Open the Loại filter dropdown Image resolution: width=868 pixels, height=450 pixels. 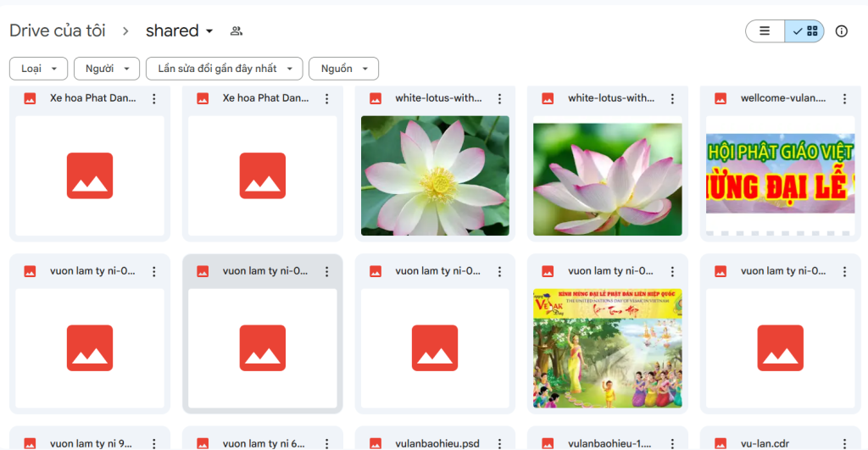click(38, 69)
